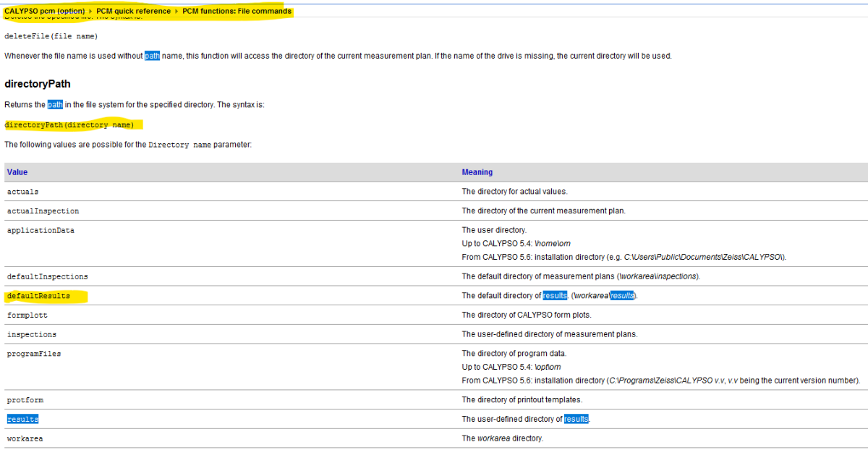Screen dimensions: 868x450
Task: Select the defaultInspections value
Action: click(47, 276)
